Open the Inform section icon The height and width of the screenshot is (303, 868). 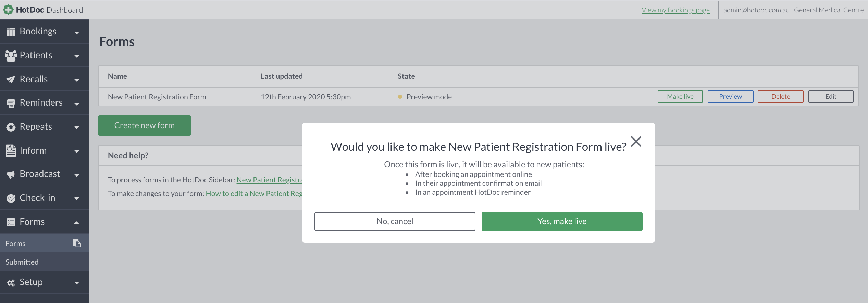[11, 150]
